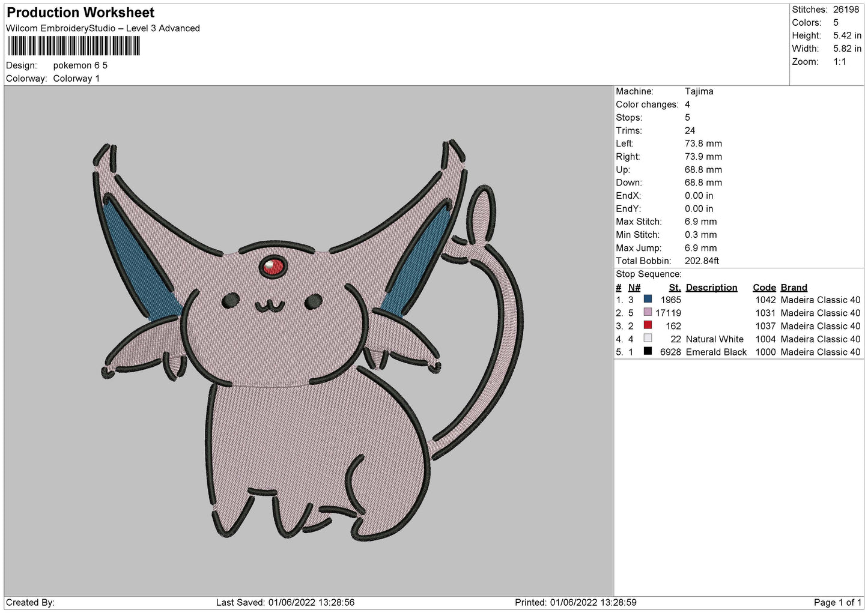Screen dimensions: 868x613
Task: Click the Stop Sequence heading
Action: point(648,274)
